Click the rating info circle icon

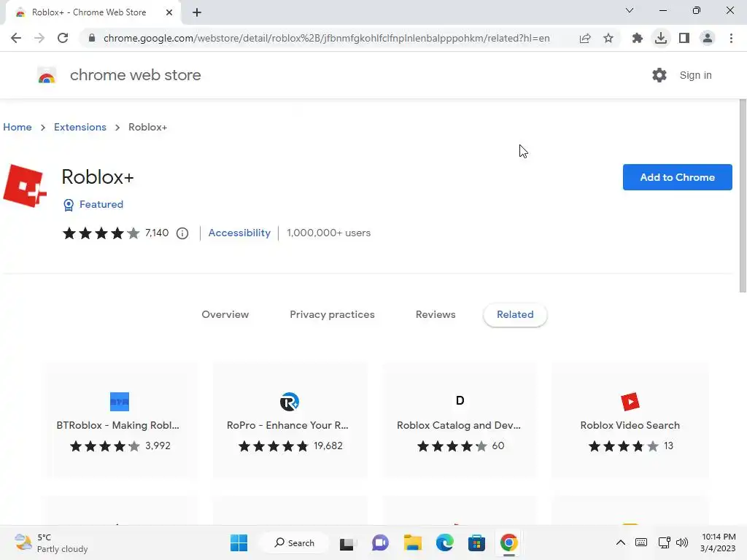click(x=182, y=233)
